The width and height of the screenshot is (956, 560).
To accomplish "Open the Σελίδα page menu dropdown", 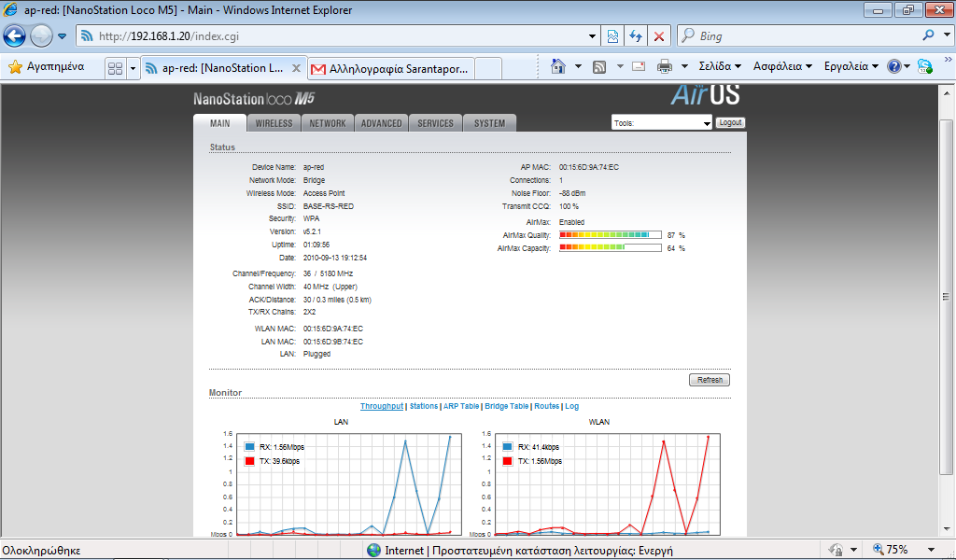I will pyautogui.click(x=720, y=66).
